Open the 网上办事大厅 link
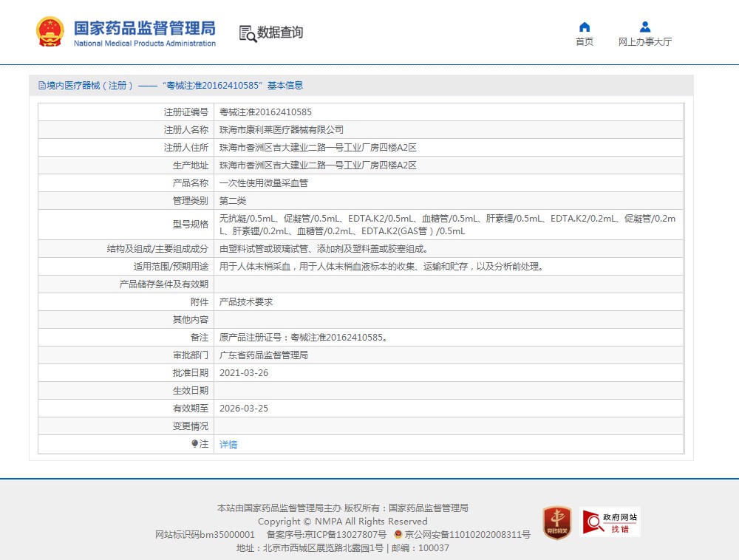Viewport: 739px width, 560px height. [645, 41]
